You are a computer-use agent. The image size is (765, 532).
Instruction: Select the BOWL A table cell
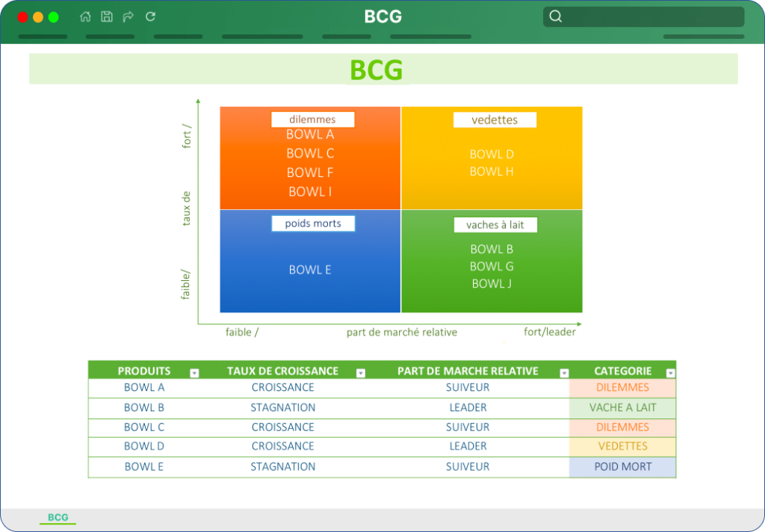(144, 388)
